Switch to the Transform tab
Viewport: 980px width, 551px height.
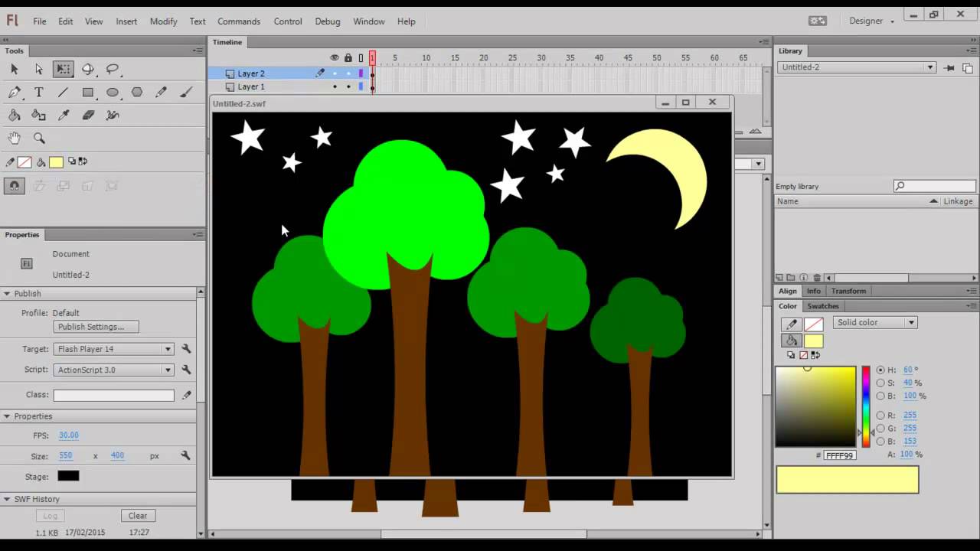pos(848,291)
